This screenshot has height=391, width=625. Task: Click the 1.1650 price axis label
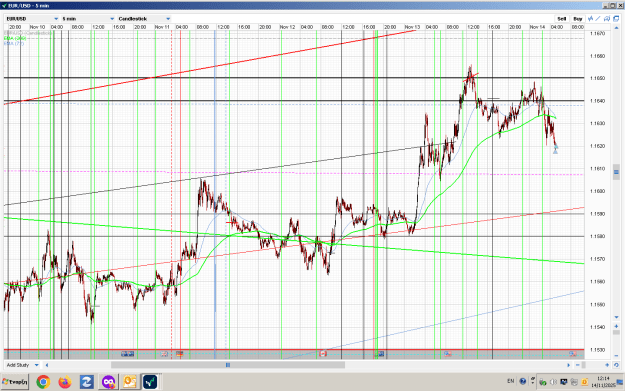click(597, 78)
